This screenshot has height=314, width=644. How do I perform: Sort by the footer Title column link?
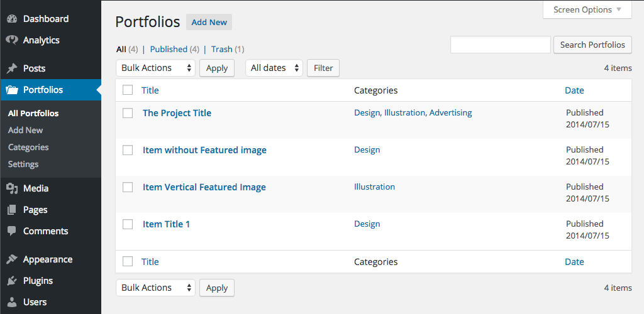(150, 261)
